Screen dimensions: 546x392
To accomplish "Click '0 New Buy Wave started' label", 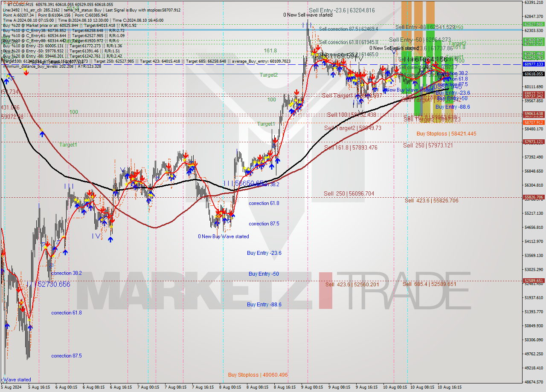I will [x=223, y=236].
